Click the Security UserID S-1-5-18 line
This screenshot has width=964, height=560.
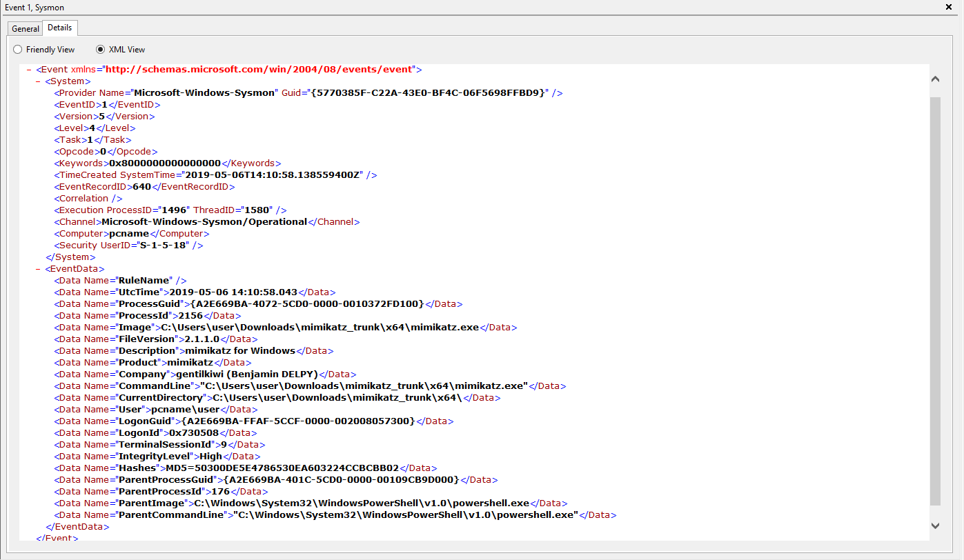coord(128,246)
